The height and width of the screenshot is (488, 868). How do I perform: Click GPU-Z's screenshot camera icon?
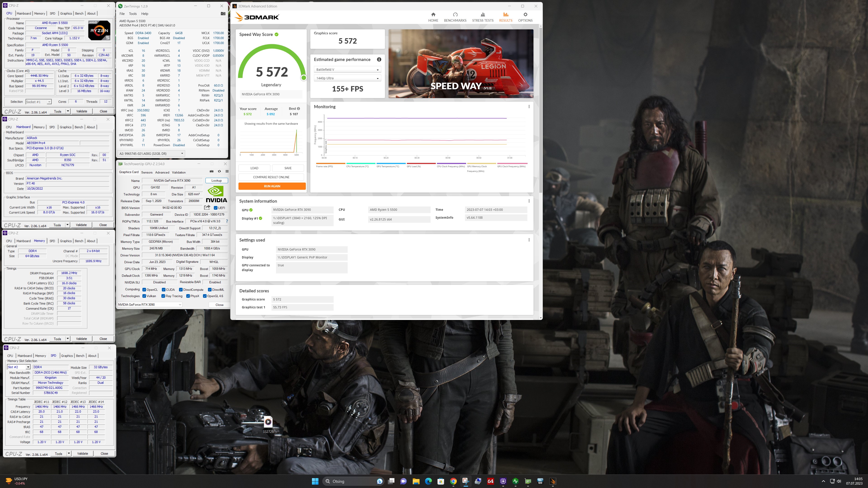212,171
